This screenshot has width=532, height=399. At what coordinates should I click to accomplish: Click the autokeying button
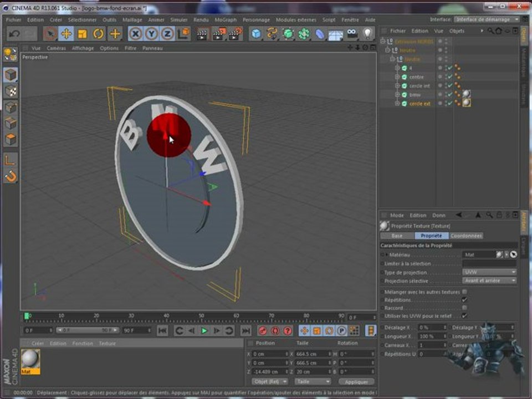point(275,330)
